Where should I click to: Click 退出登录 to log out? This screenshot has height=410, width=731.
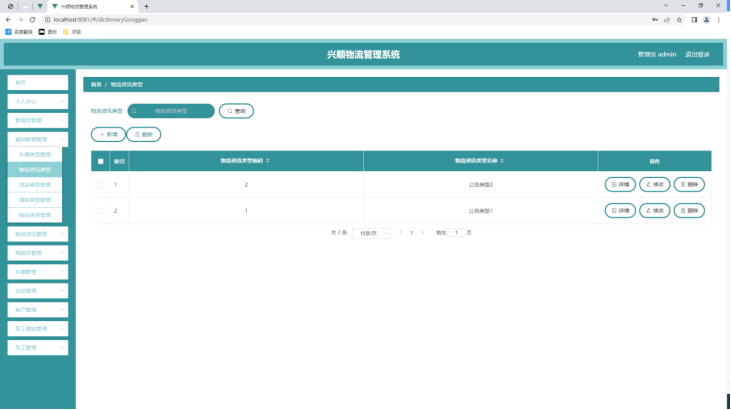pos(697,55)
